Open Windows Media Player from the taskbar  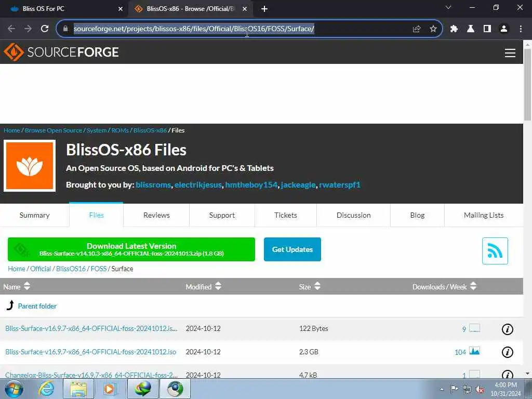point(110,389)
